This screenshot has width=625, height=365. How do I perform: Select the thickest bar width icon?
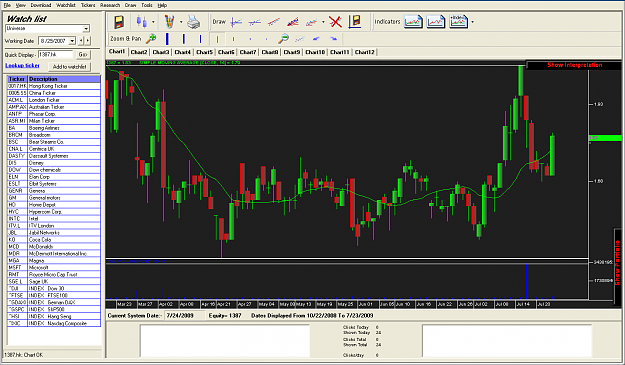tap(167, 39)
